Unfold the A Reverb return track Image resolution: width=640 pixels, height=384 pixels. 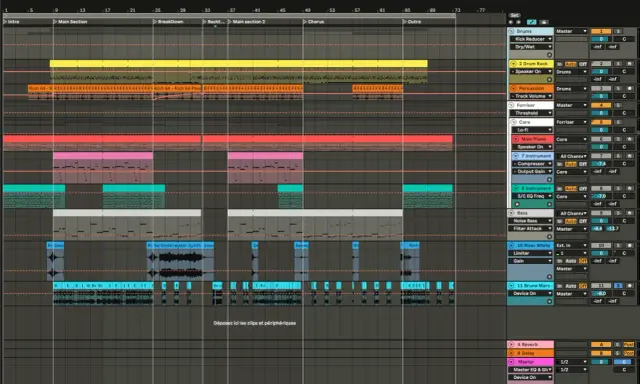click(511, 344)
